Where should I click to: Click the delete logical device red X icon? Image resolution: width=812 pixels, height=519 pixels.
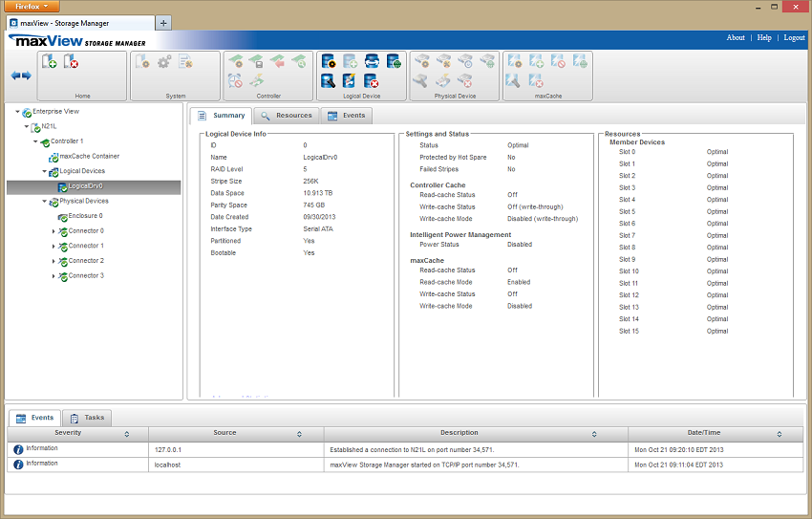(x=372, y=81)
